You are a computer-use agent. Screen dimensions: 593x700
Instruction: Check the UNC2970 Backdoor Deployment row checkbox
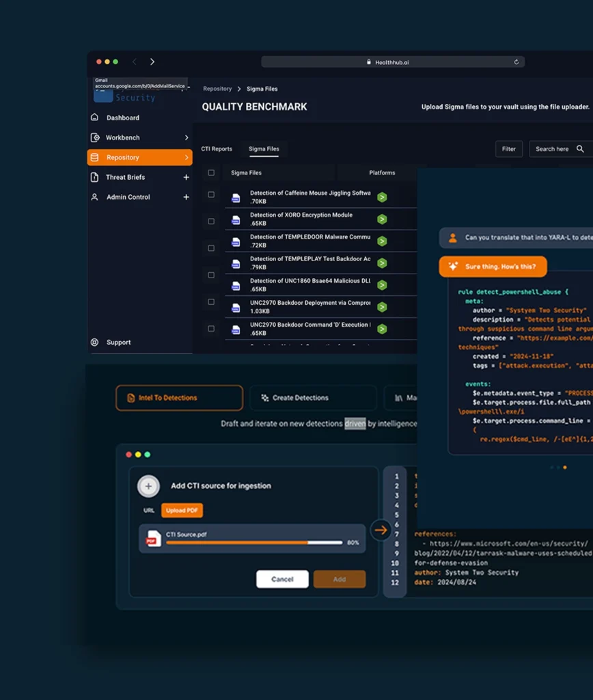click(x=211, y=329)
